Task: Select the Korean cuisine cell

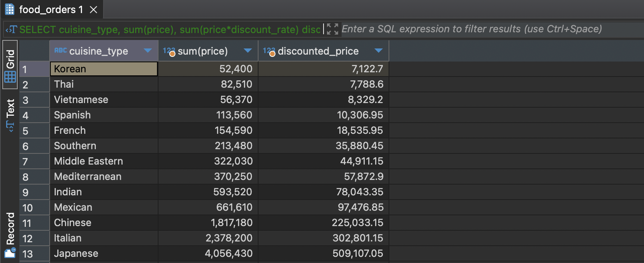Action: pos(104,69)
